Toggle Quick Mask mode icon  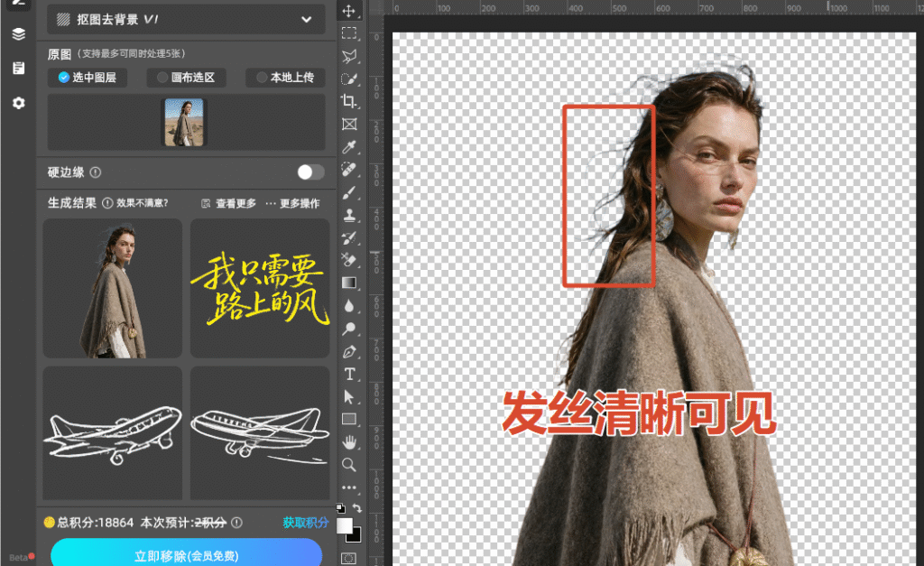coord(349,558)
